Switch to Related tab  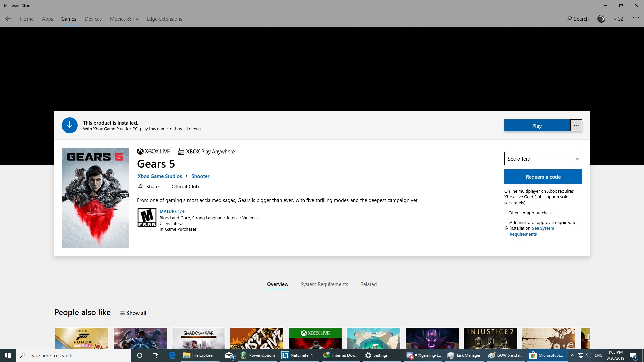coord(368,284)
